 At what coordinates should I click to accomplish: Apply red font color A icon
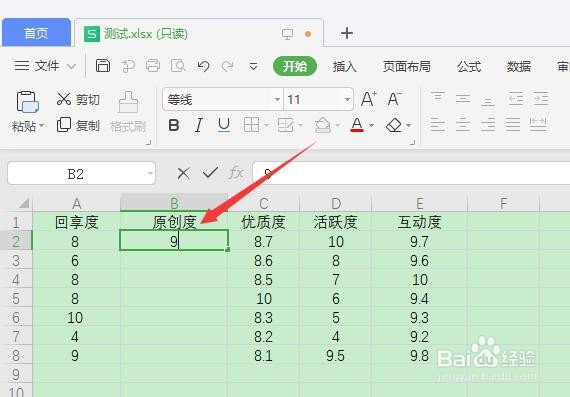(x=357, y=125)
